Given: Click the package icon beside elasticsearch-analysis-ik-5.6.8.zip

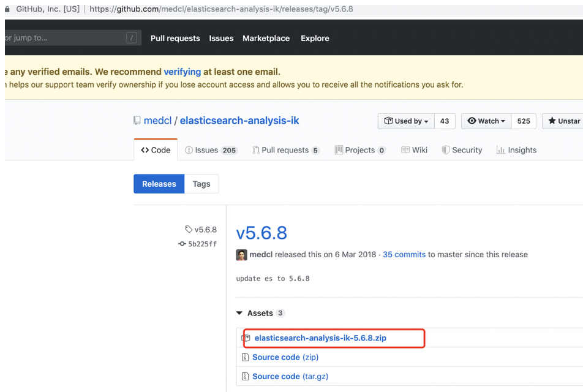Looking at the screenshot, I should (x=246, y=337).
